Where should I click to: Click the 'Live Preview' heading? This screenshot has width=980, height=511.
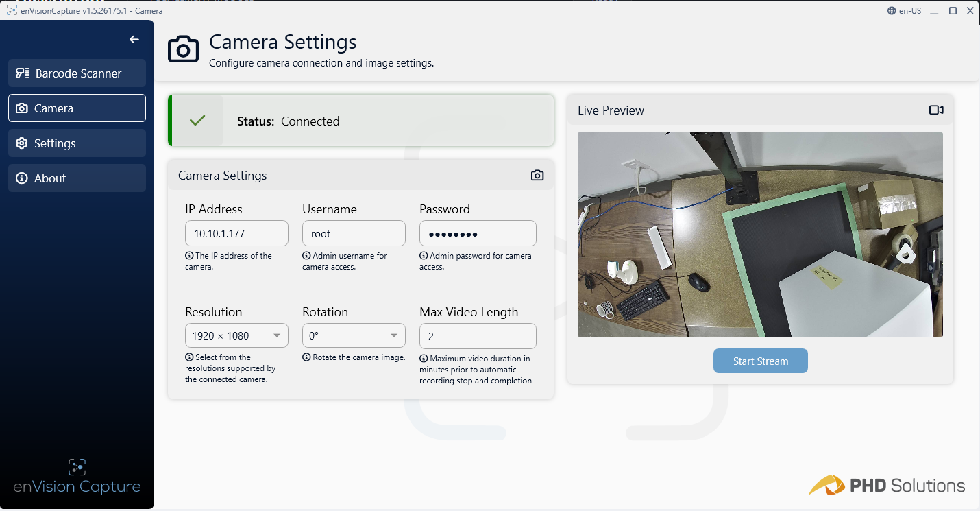611,110
